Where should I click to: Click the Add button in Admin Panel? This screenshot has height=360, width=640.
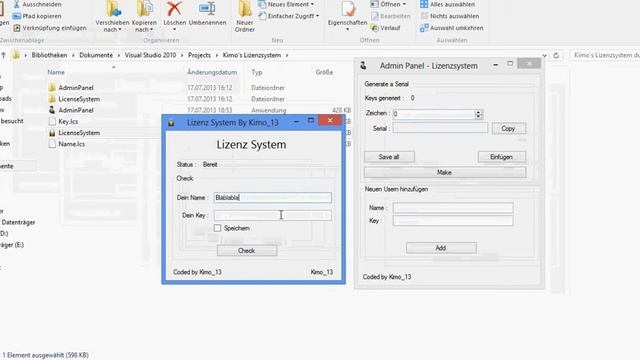click(441, 248)
